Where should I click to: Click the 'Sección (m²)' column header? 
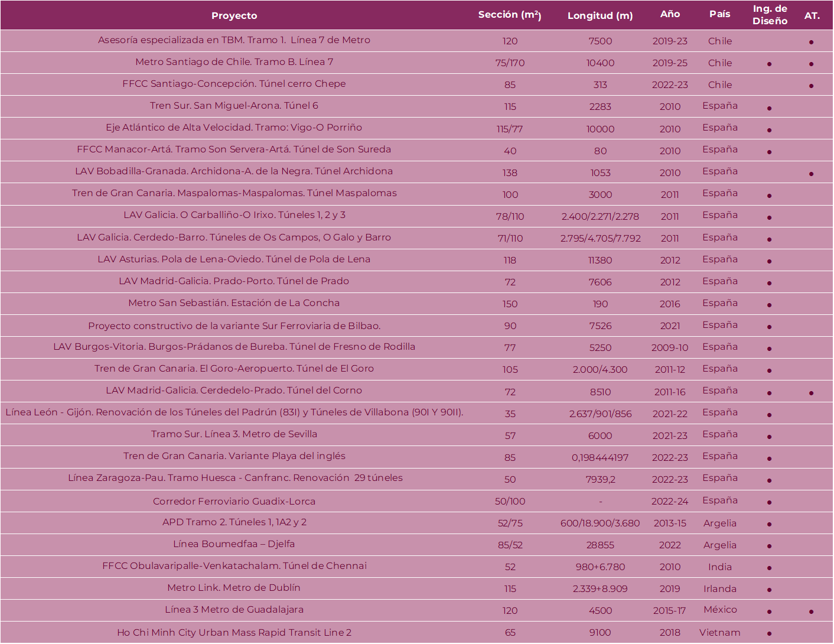[x=510, y=15]
